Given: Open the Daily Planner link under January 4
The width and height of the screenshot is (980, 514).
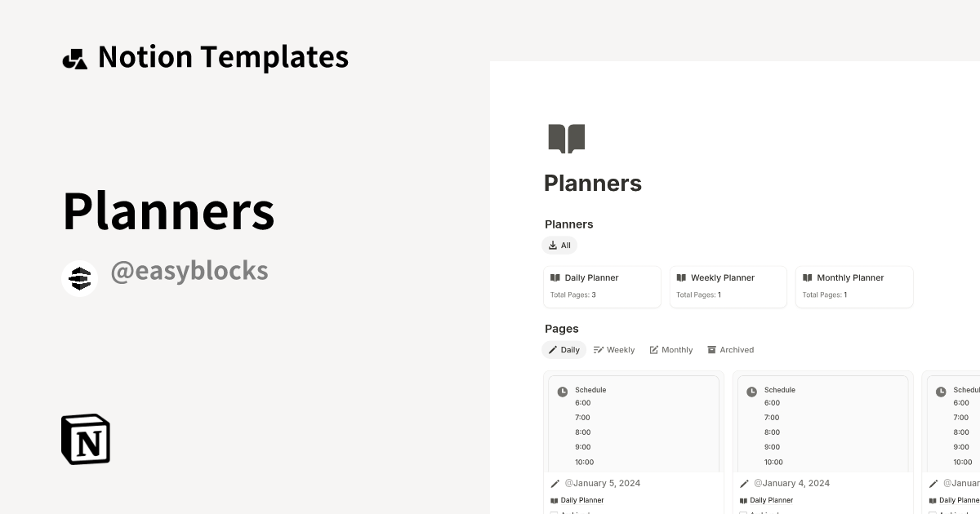Looking at the screenshot, I should coord(771,500).
